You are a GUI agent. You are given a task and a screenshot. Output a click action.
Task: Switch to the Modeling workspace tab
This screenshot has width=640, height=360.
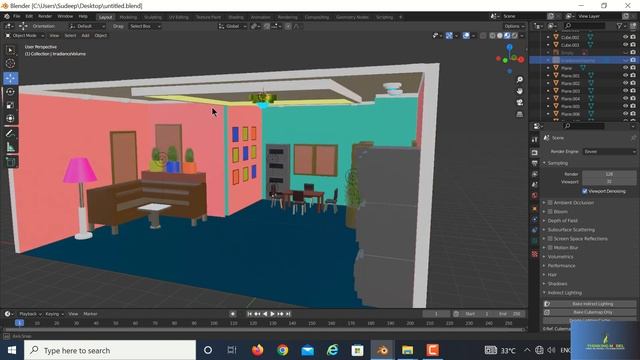[x=128, y=17]
